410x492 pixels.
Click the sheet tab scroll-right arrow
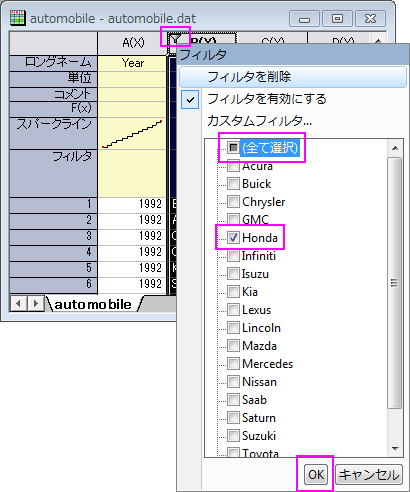(x=35, y=304)
